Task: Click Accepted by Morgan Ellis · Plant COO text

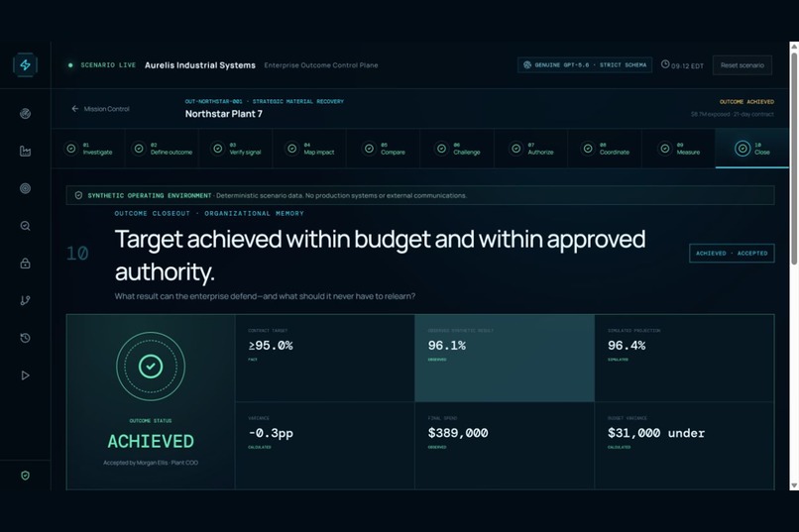Action: pyautogui.click(x=151, y=463)
